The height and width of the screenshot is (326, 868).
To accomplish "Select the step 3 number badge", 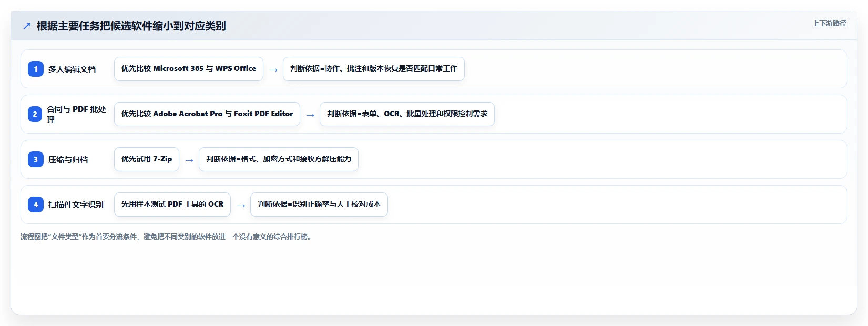I will (x=36, y=159).
